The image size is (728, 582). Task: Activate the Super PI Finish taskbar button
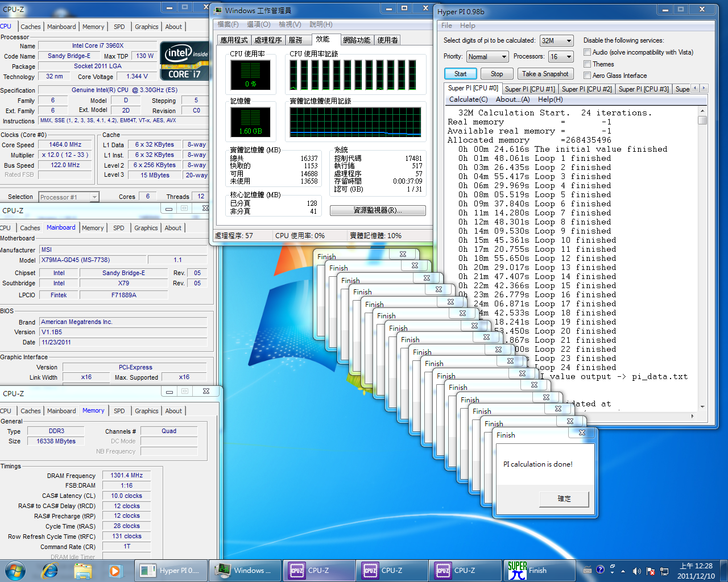click(540, 571)
